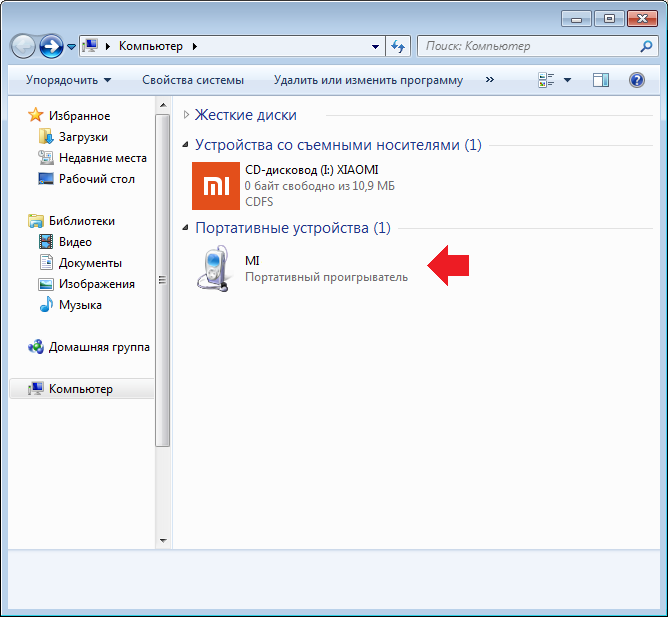Click the Документы document icon
This screenshot has height=617, width=668.
click(x=46, y=262)
